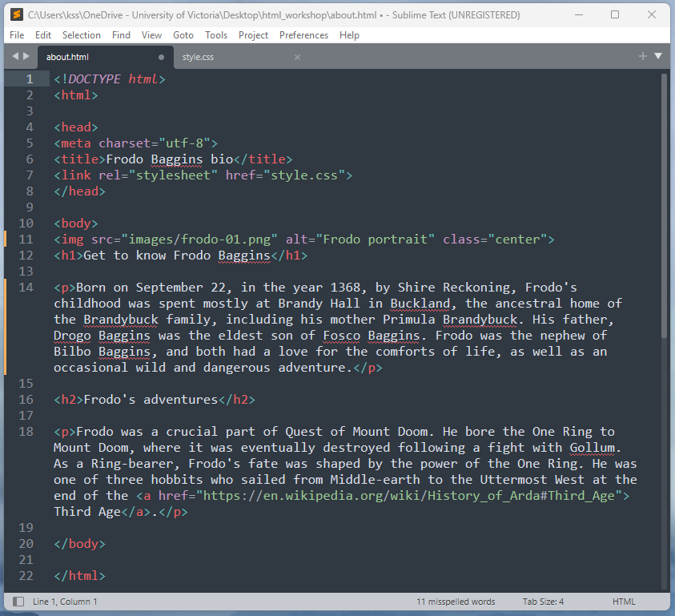This screenshot has width=675, height=616.
Task: Click the misspelled word Gollum
Action: point(592,448)
